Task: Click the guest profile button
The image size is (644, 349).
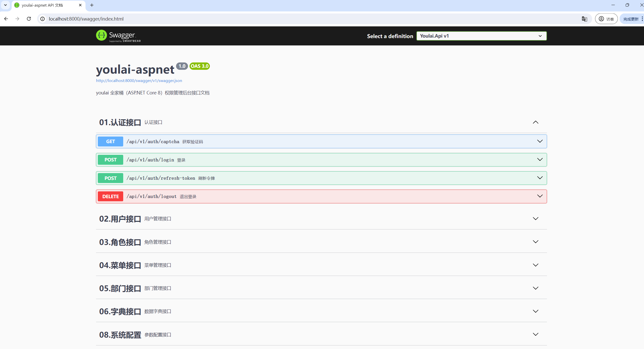Action: 606,19
